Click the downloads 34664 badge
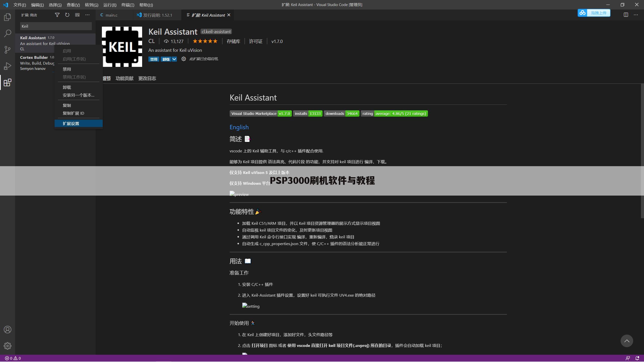The height and width of the screenshot is (362, 644). [341, 114]
